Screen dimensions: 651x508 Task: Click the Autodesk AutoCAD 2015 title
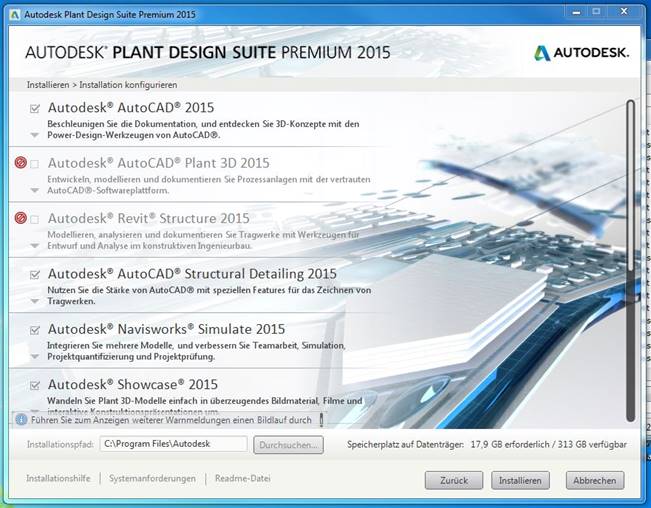131,107
